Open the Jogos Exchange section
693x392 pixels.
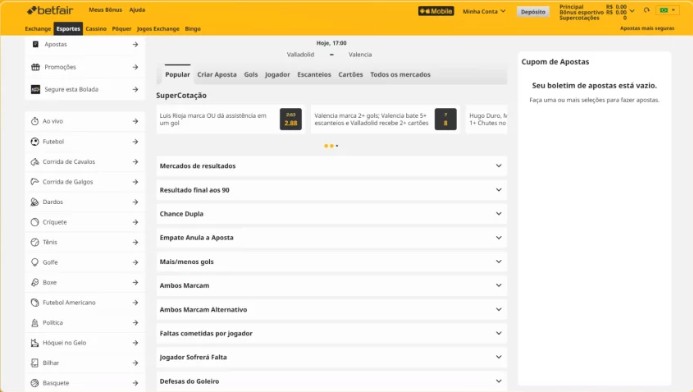pos(158,29)
